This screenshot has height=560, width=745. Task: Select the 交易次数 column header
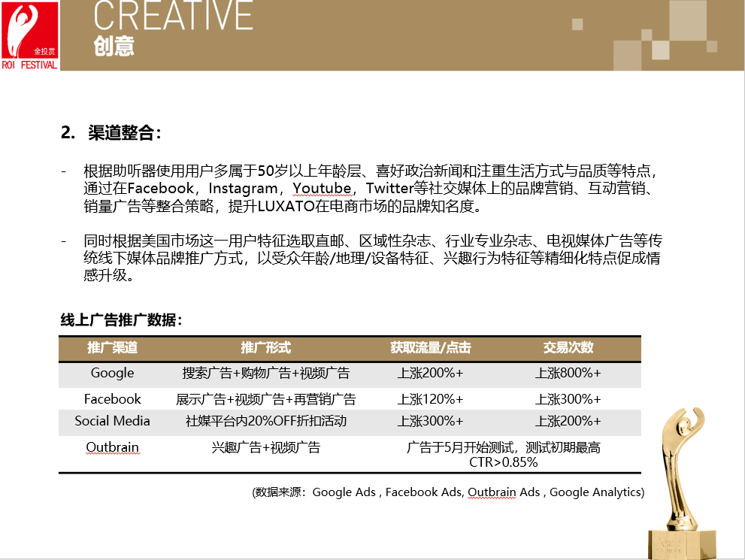tap(568, 347)
